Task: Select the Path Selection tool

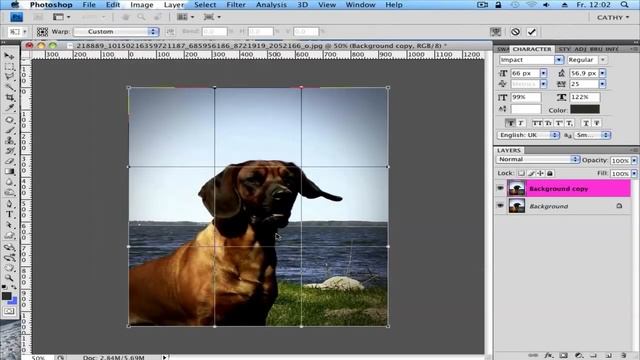Action: pyautogui.click(x=9, y=225)
